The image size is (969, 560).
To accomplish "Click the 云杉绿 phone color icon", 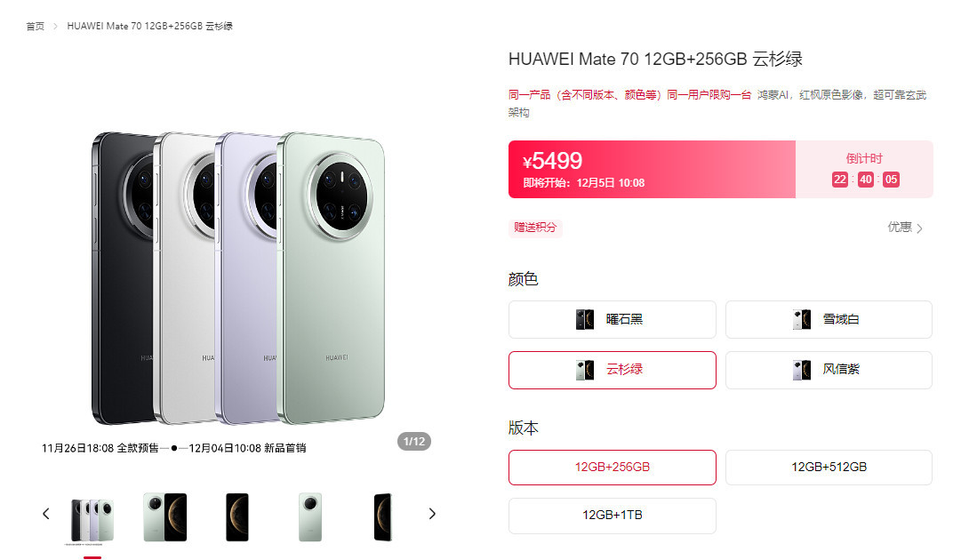I will (585, 370).
